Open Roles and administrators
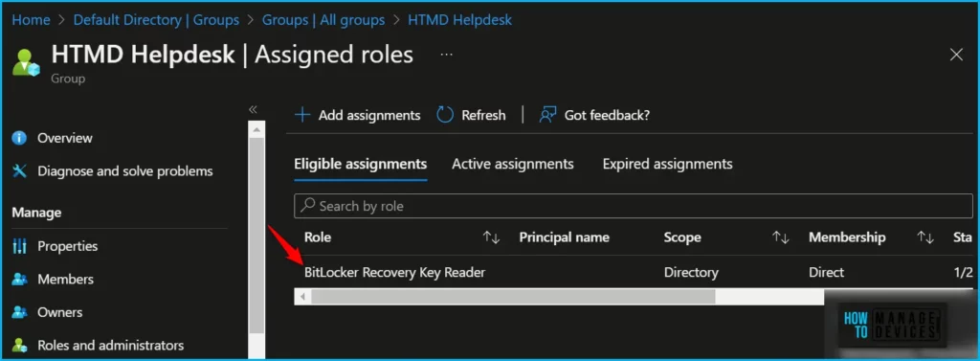Viewport: 980px width, 361px height. pyautogui.click(x=111, y=346)
